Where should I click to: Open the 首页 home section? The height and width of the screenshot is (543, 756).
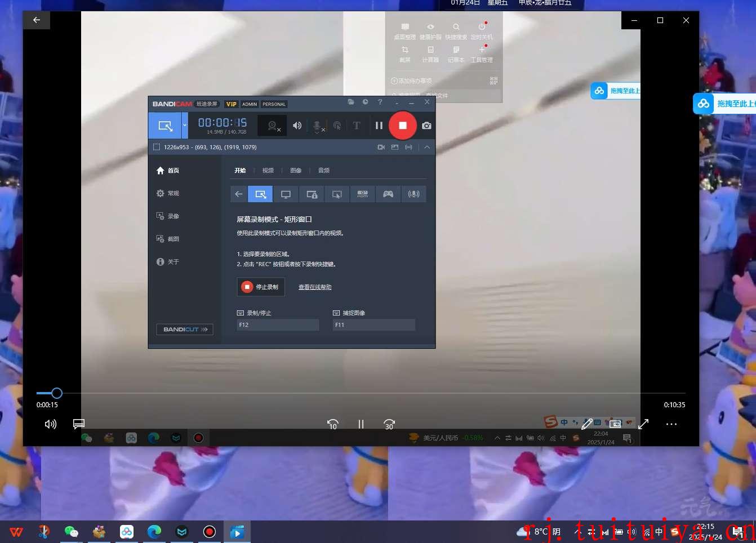[168, 171]
